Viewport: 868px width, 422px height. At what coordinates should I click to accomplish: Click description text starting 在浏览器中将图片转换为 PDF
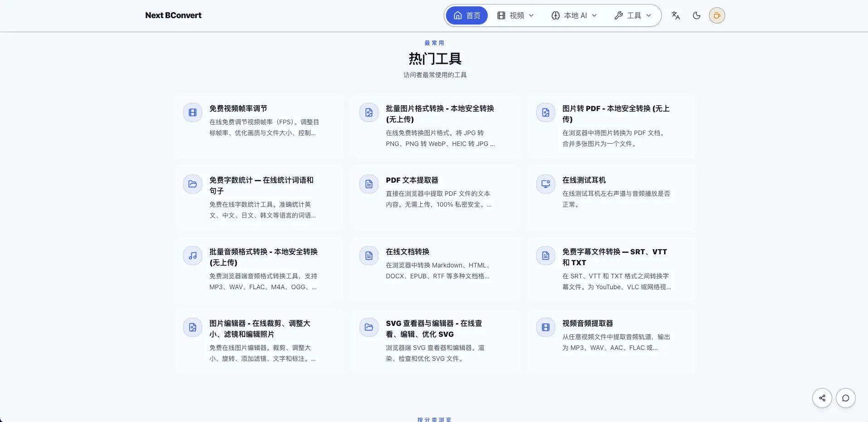tap(614, 138)
